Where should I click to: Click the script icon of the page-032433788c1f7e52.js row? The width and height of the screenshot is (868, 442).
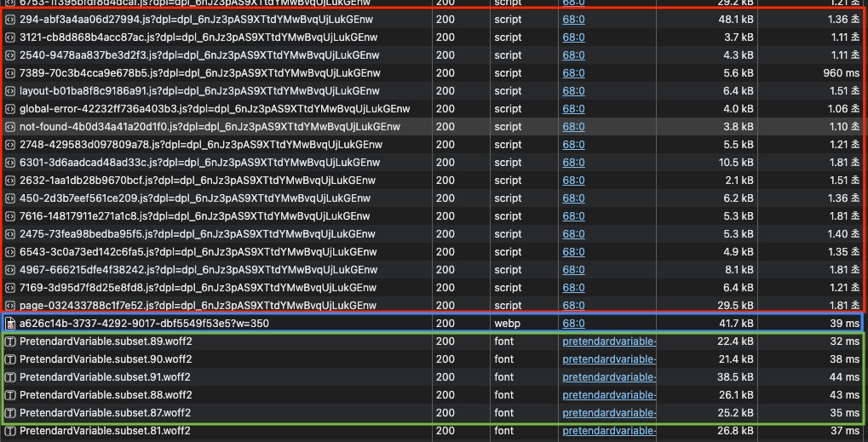(x=9, y=306)
